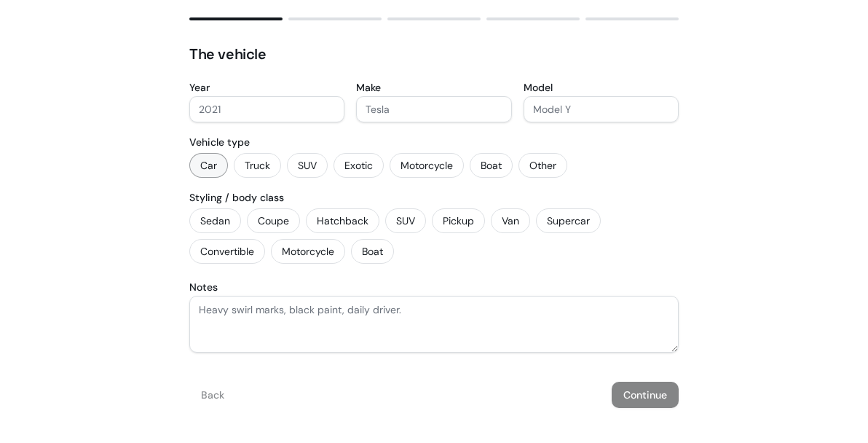868x443 pixels.
Task: Pick Supercar body class
Action: click(x=569, y=221)
